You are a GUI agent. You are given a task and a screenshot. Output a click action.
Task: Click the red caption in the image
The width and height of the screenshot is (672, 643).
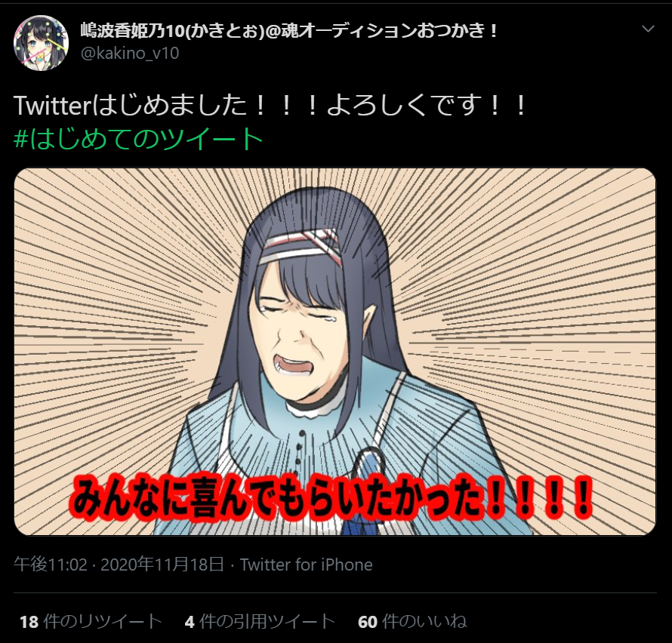click(x=332, y=498)
